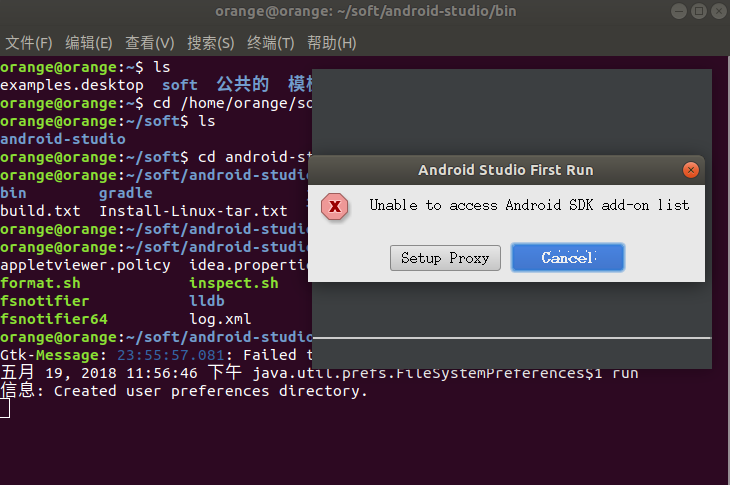
Task: Maximize the terminal window
Action: (x=698, y=11)
